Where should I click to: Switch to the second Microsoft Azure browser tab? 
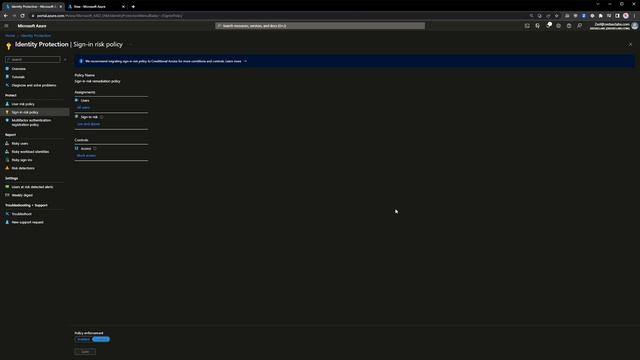(96, 7)
